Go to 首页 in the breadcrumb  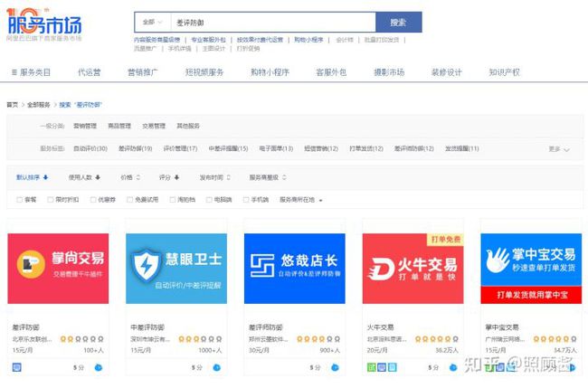[12, 105]
